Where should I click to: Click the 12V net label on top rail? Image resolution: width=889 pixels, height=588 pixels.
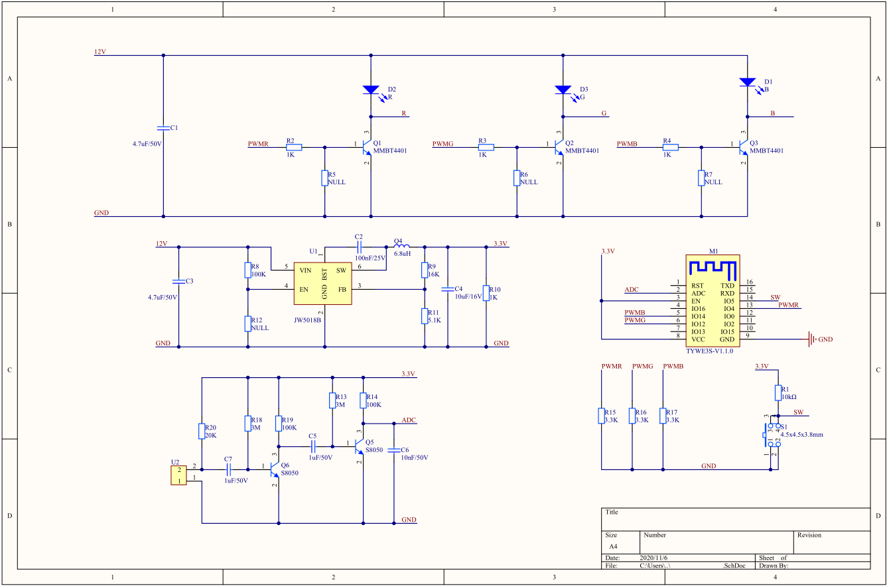[100, 51]
